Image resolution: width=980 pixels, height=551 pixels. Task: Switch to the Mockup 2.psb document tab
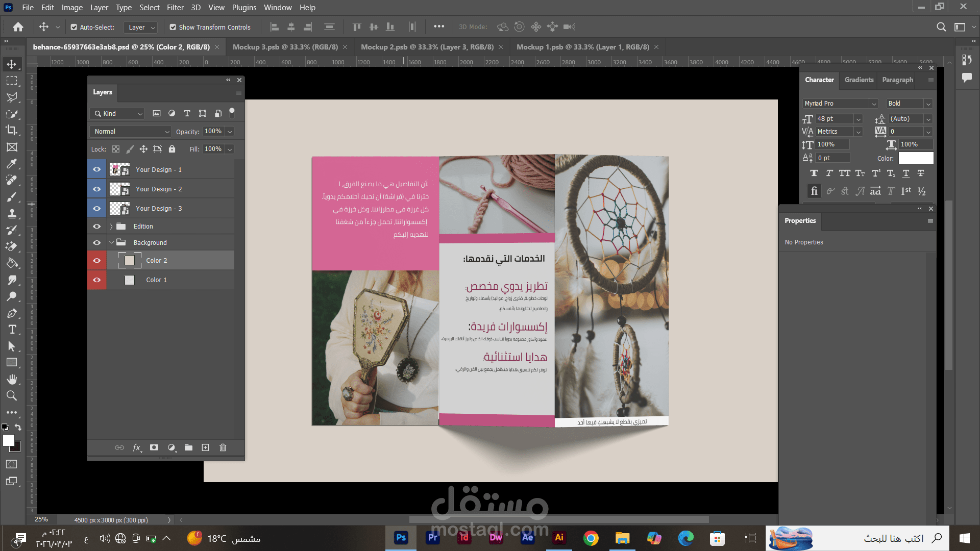427,47
